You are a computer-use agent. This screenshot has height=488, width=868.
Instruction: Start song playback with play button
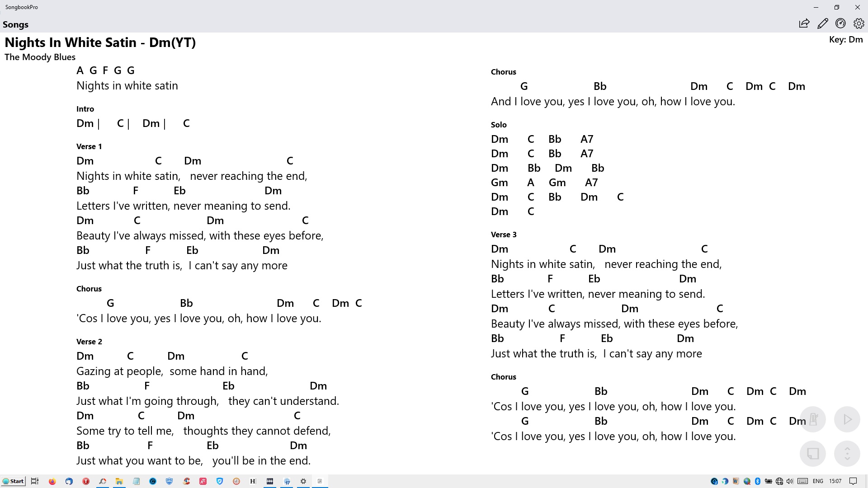point(847,419)
